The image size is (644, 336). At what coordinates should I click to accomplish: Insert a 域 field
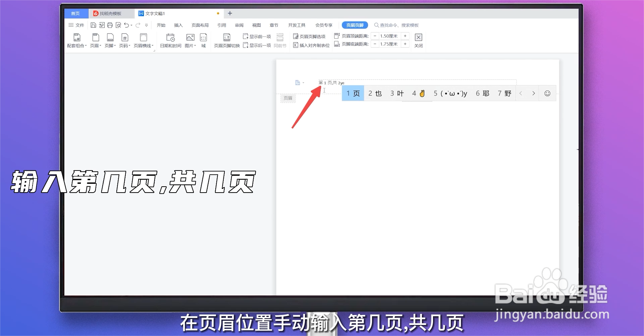click(x=204, y=41)
